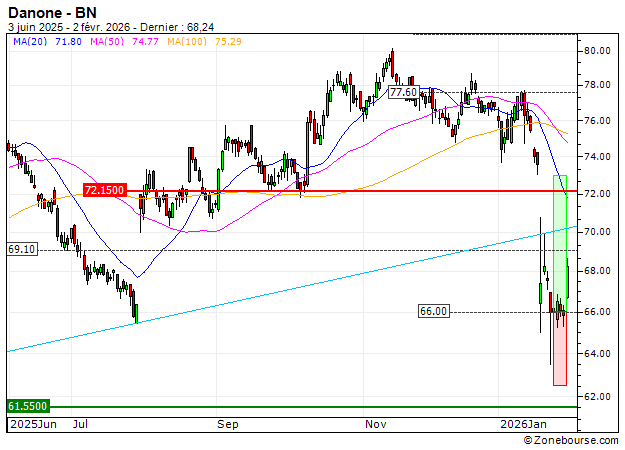
Task: Click the Jul date axis label
Action: pyautogui.click(x=80, y=424)
